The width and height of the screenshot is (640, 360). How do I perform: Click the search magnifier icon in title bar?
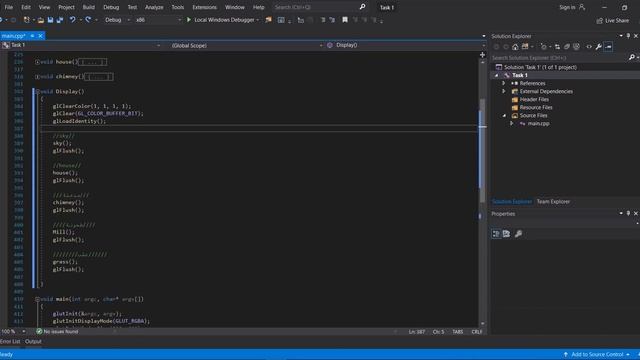click(x=362, y=7)
